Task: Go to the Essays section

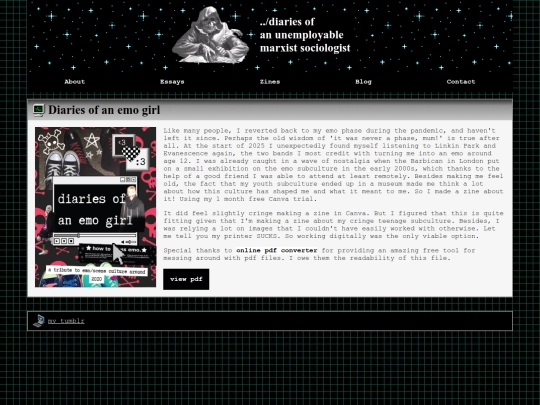Action: coord(172,82)
